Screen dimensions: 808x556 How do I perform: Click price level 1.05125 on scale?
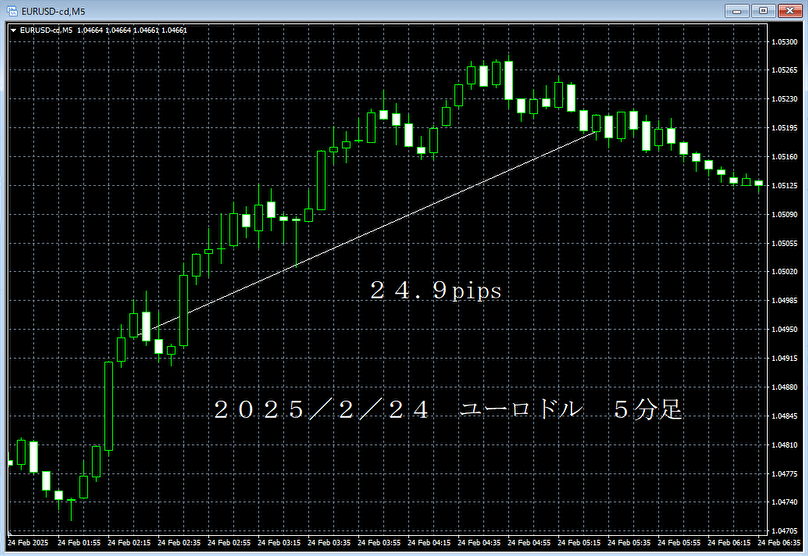784,186
